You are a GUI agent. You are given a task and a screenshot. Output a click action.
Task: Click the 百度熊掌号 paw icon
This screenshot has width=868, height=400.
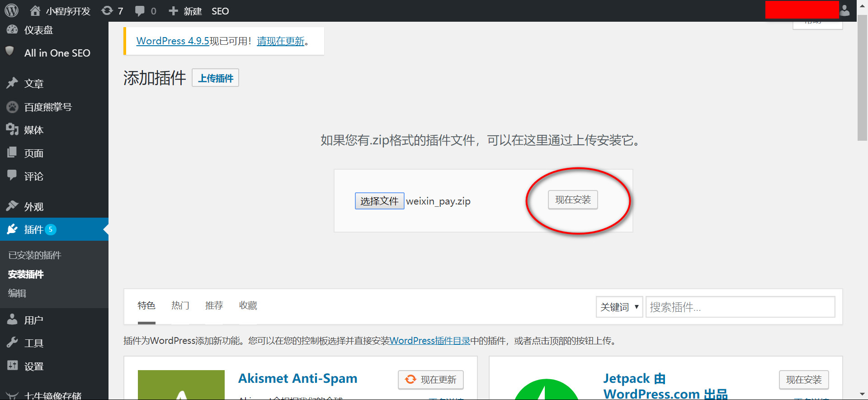pos(12,107)
